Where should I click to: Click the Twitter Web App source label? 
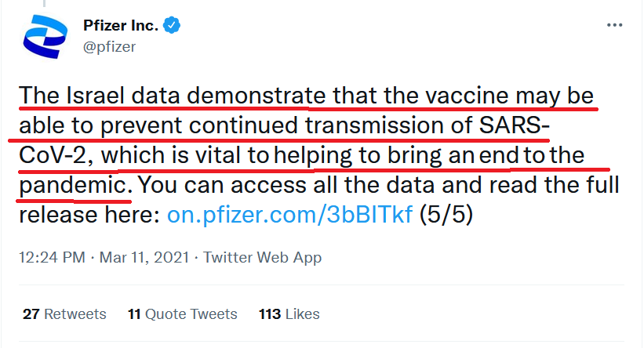263,257
